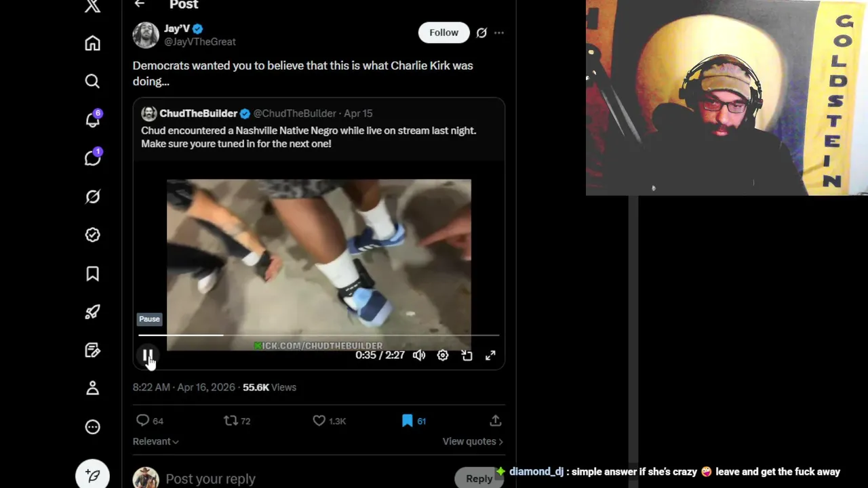Pause the playing video
Image resolution: width=868 pixels, height=488 pixels.
tap(148, 355)
